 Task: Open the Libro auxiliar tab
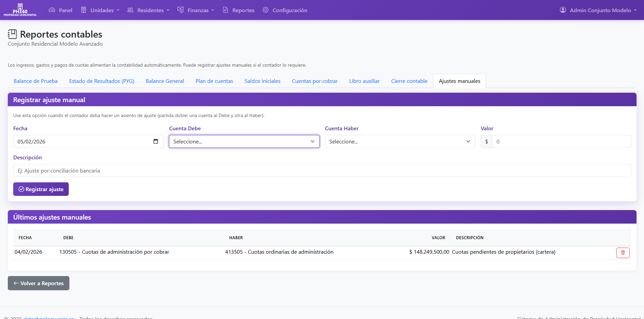coord(364,81)
